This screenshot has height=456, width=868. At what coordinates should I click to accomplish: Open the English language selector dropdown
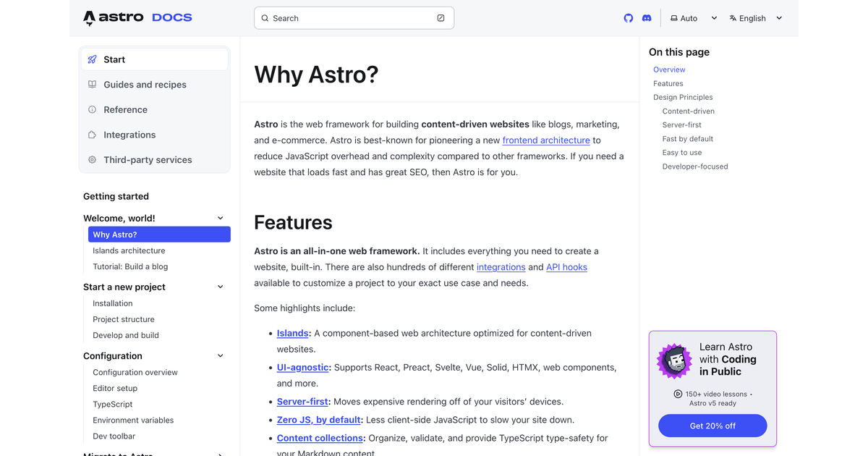point(756,18)
